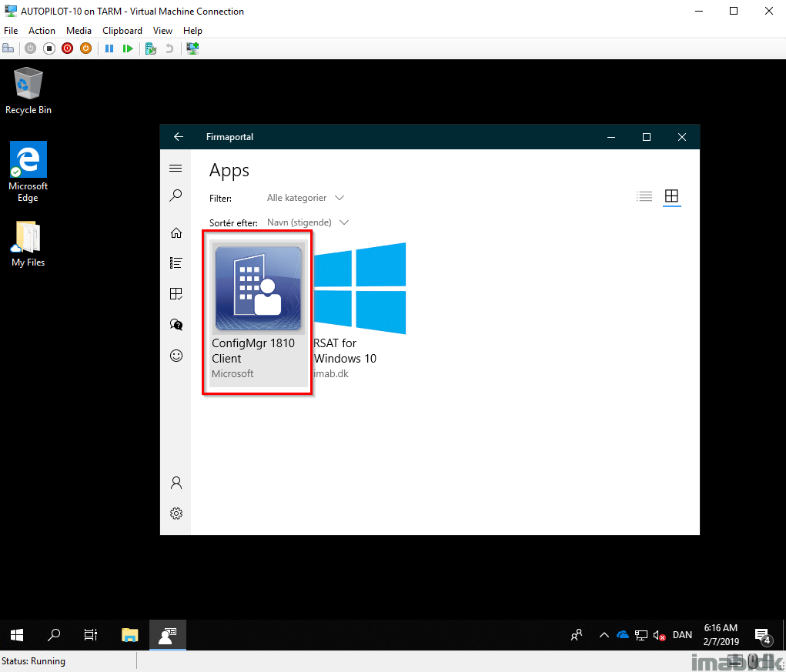
Task: Click the Turn Off VM toolbar icon
Action: (49, 48)
